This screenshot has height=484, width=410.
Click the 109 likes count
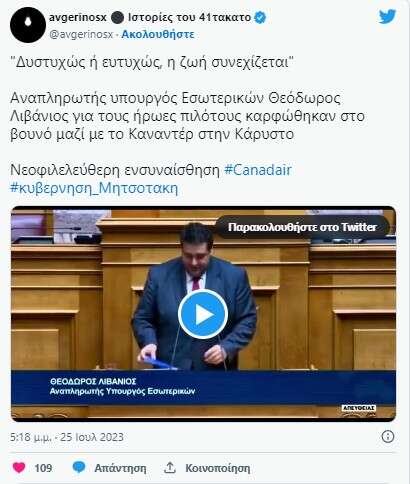[43, 468]
